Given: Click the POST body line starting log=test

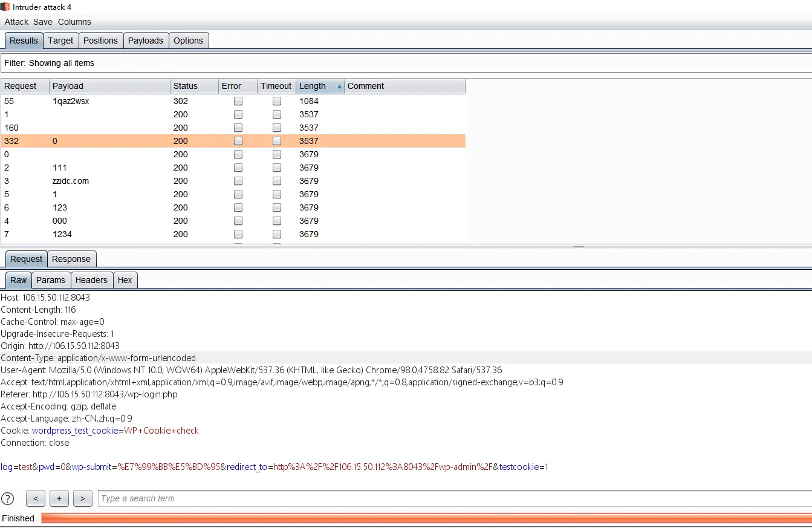Looking at the screenshot, I should [x=274, y=467].
